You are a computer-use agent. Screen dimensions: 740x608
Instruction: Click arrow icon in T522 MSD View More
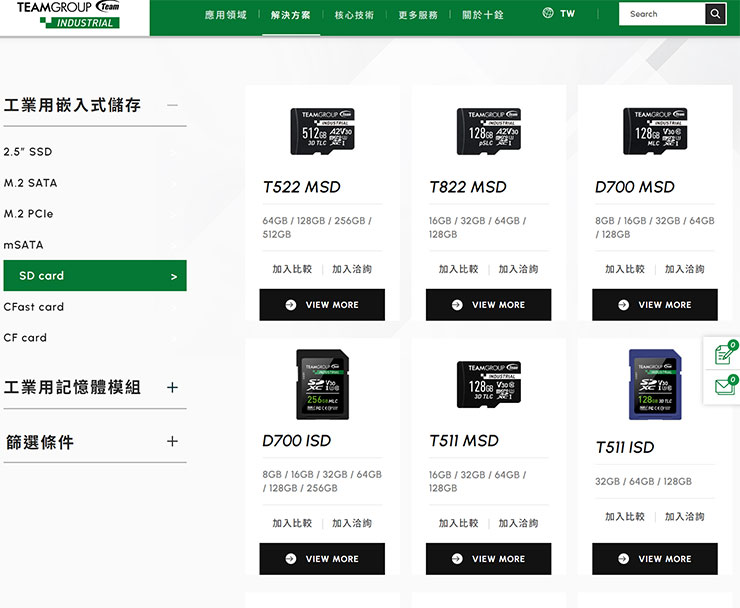[291, 305]
